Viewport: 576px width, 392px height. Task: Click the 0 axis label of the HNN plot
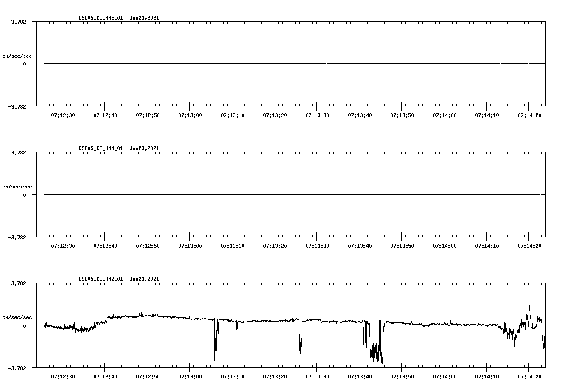[x=25, y=195]
